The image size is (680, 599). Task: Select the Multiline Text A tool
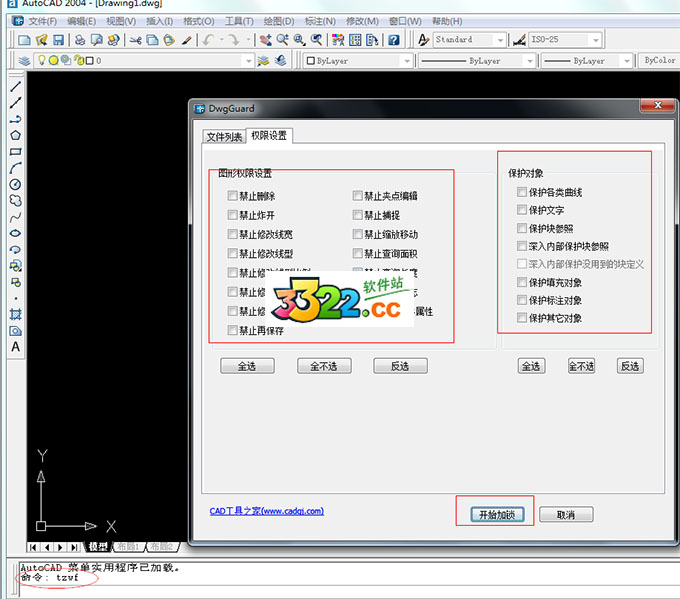(x=16, y=347)
